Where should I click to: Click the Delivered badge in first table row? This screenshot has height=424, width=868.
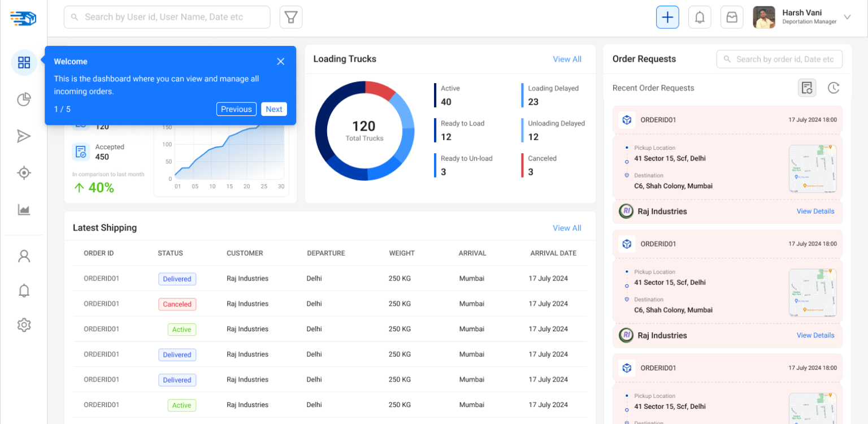point(177,279)
